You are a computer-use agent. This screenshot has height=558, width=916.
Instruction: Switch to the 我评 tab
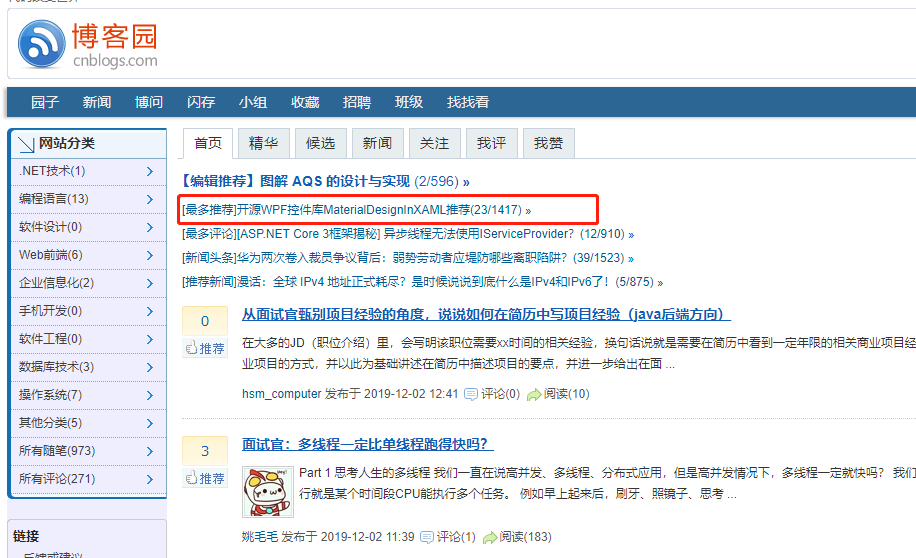click(x=491, y=143)
